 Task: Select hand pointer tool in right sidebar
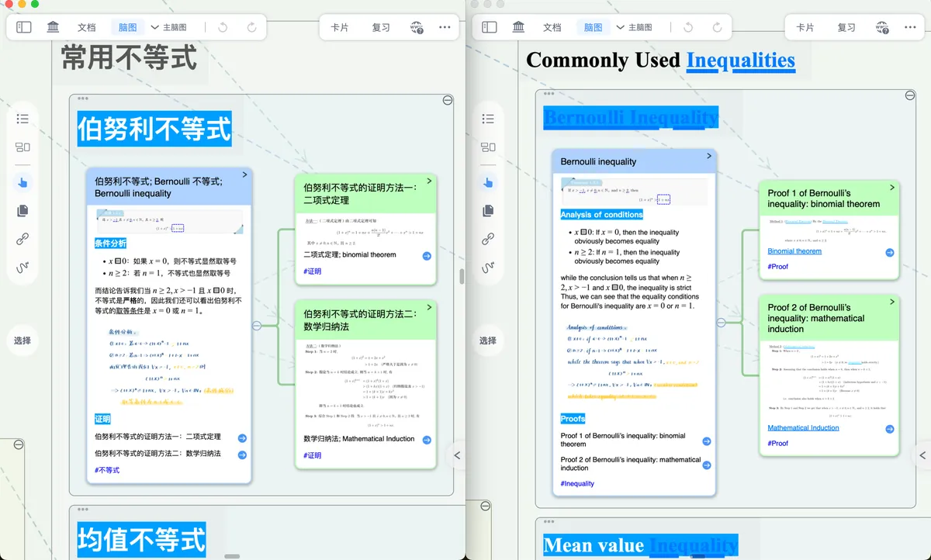(x=488, y=182)
